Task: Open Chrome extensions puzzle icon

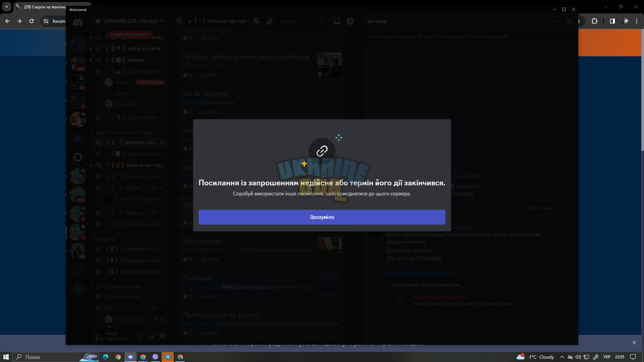Action: (x=594, y=21)
